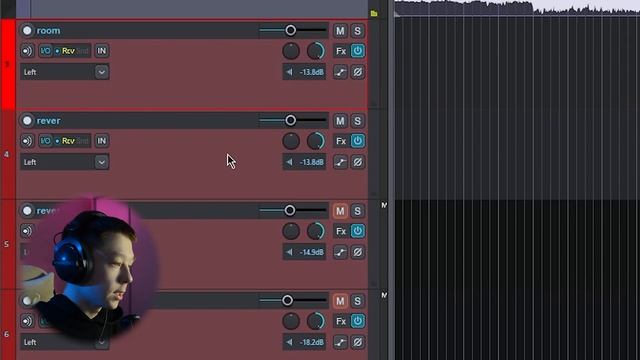
Task: Invert phase on room track
Action: (x=358, y=72)
